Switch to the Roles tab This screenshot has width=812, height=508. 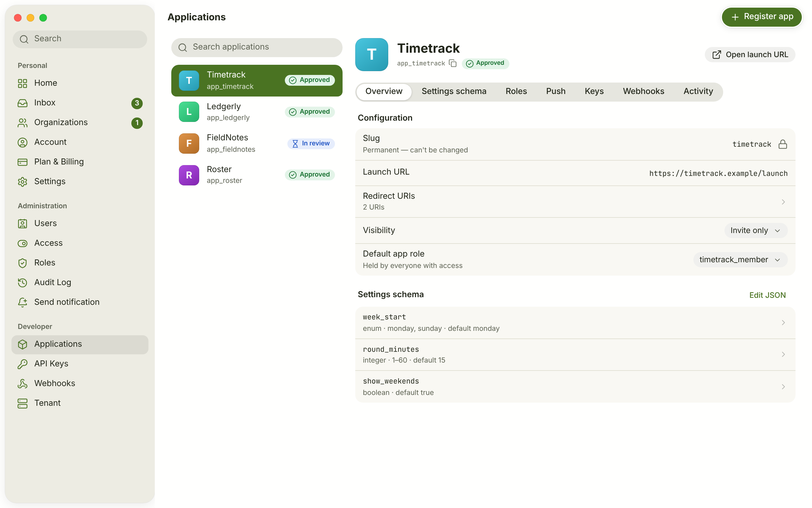coord(516,91)
